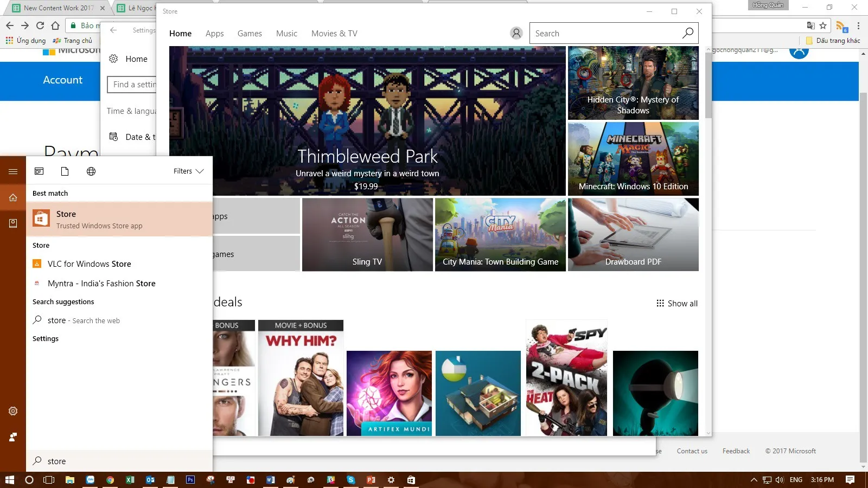This screenshot has height=488, width=868.
Task: Click Chrome reload page icon
Action: pos(40,25)
